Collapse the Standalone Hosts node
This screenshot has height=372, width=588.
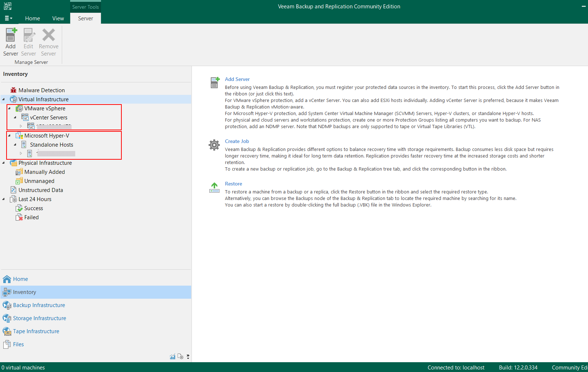[x=15, y=144]
